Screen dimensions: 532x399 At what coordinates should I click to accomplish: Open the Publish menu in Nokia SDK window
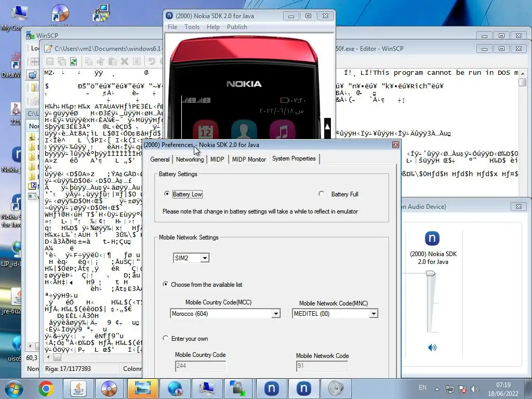[237, 27]
